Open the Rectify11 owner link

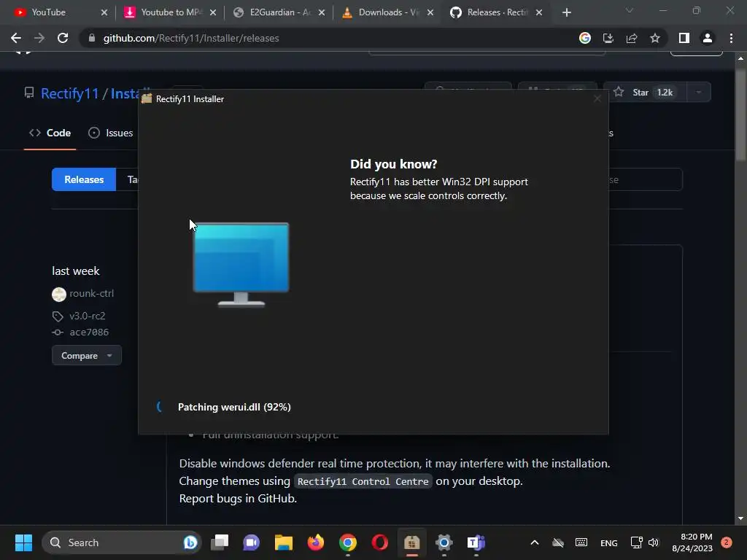click(69, 93)
